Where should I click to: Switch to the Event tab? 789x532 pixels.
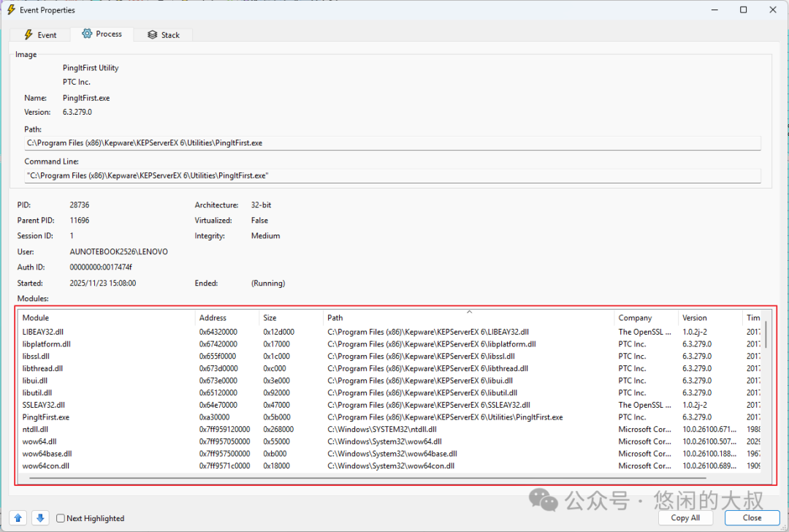click(x=40, y=34)
